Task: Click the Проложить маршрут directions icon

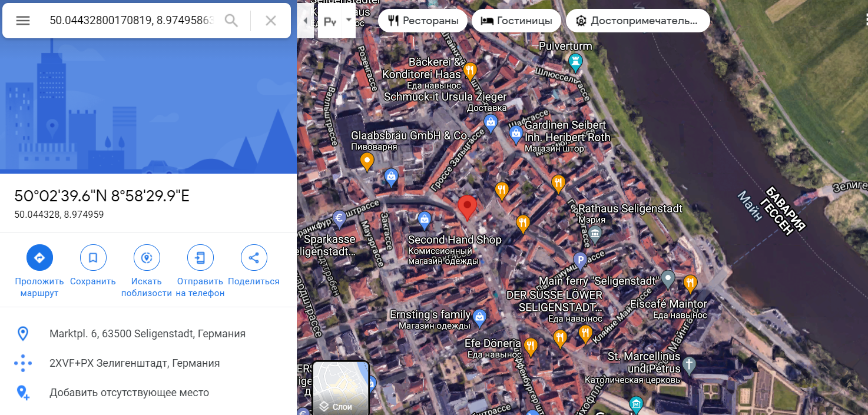Action: coord(39,257)
